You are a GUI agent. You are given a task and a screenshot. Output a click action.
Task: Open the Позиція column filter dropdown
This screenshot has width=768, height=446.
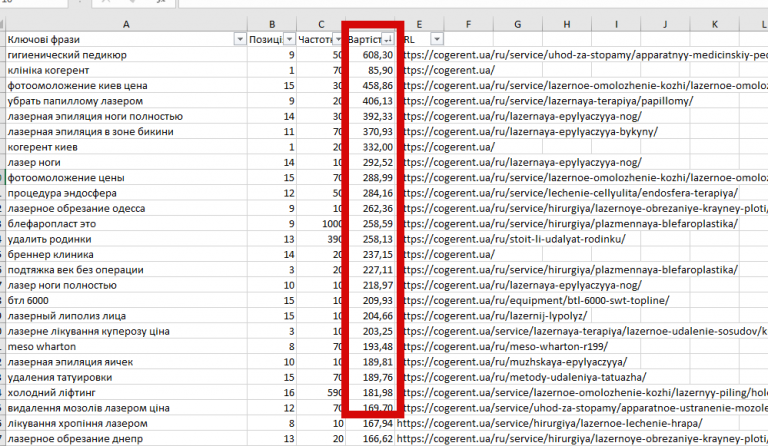(x=289, y=39)
